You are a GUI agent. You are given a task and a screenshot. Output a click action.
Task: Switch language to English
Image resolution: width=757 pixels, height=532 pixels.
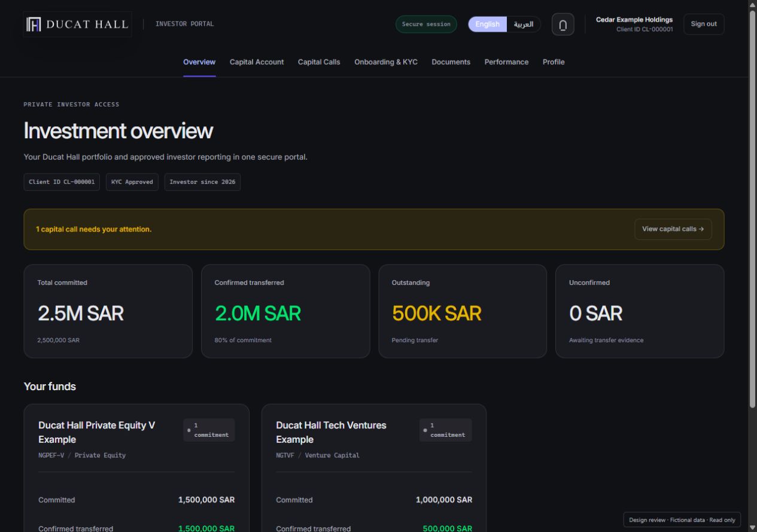(x=487, y=25)
